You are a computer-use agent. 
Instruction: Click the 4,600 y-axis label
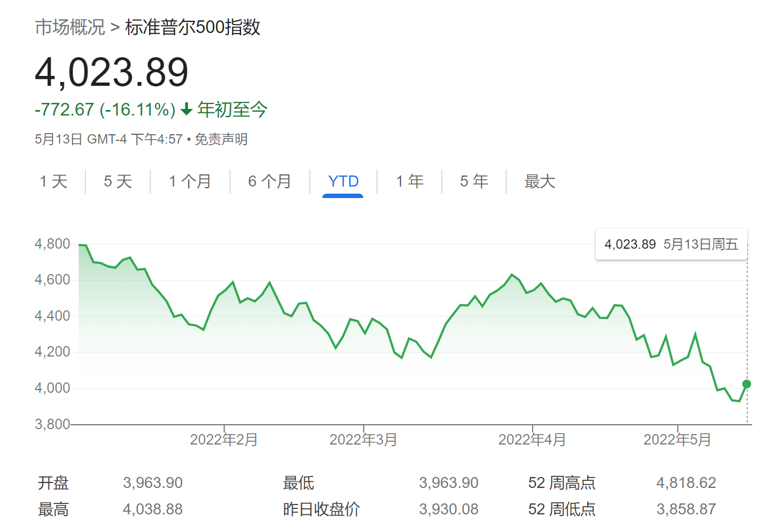[x=52, y=279]
